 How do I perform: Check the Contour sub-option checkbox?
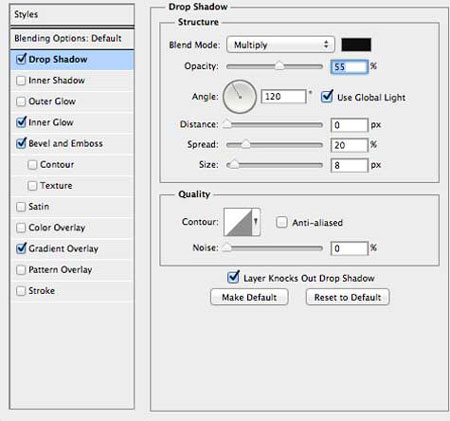click(32, 165)
